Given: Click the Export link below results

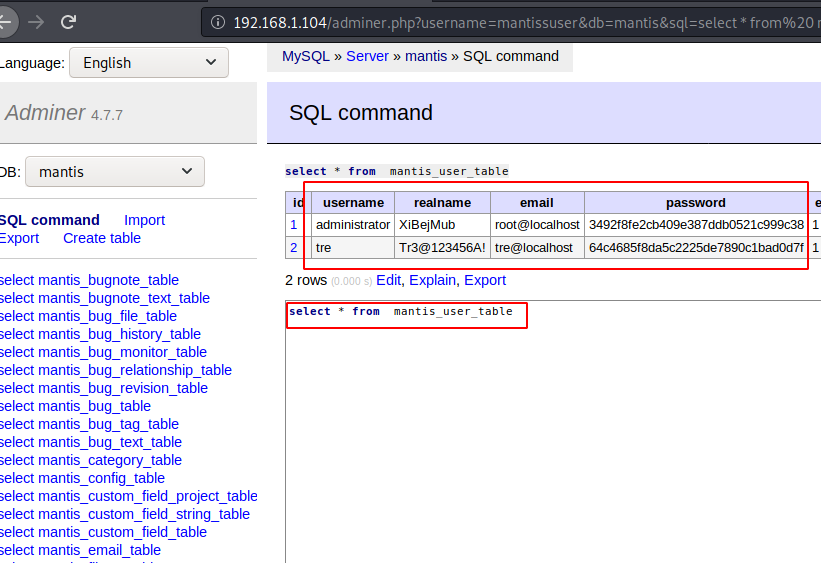Looking at the screenshot, I should pos(485,280).
